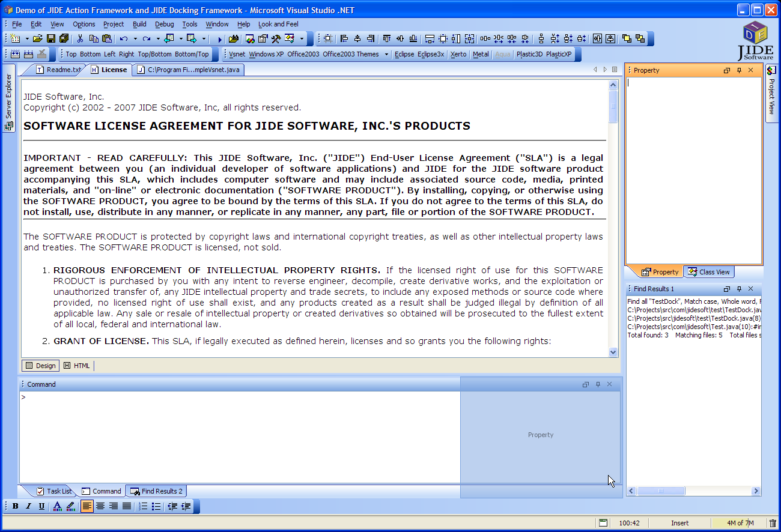This screenshot has width=781, height=532.
Task: Open the Project menu
Action: (114, 24)
